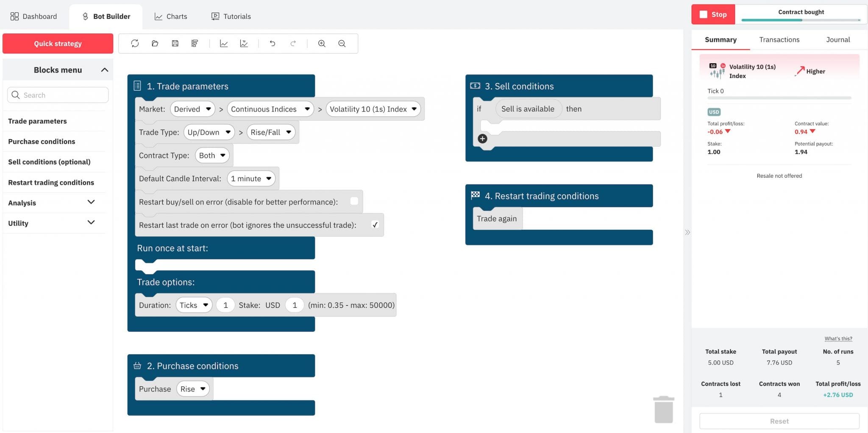Open the Ticks duration dropdown

click(194, 305)
